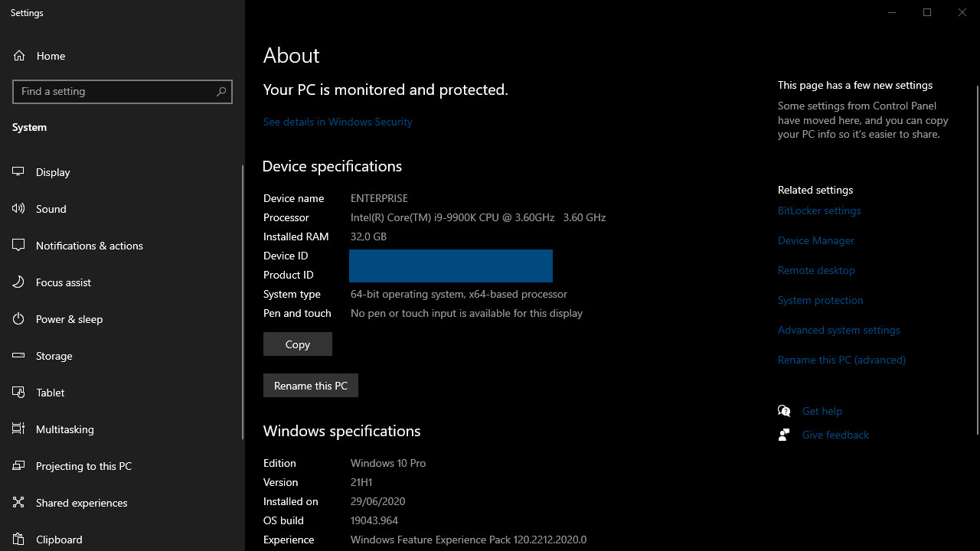
Task: Copy device specifications
Action: coord(298,344)
